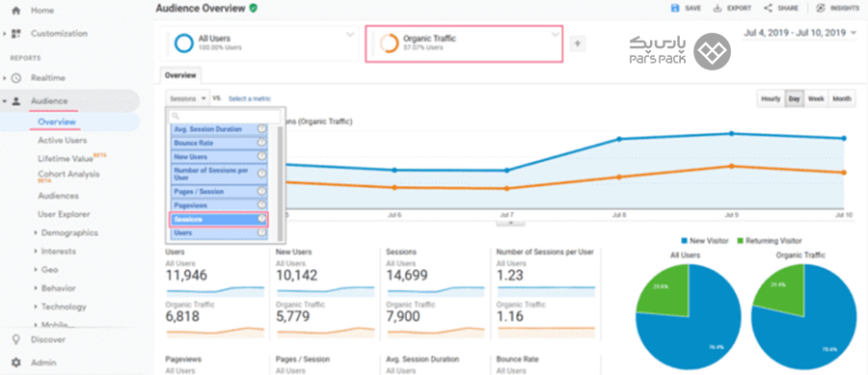Open the User Explorer report
The width and height of the screenshot is (868, 375).
64,214
